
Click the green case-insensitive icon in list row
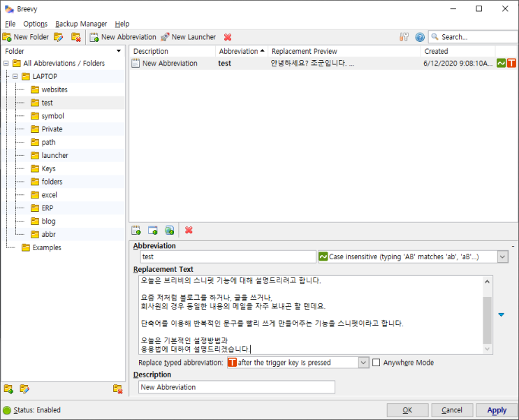(501, 63)
